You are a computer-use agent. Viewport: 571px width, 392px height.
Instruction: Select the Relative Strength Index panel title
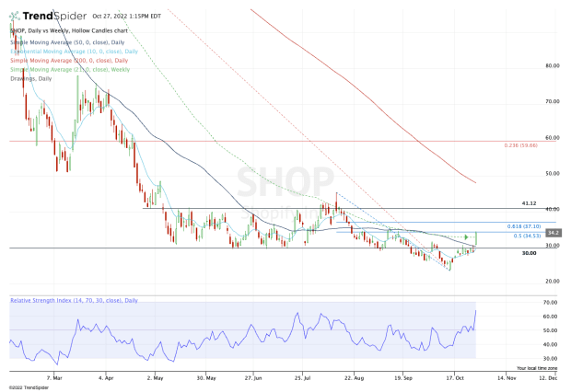[x=74, y=301]
